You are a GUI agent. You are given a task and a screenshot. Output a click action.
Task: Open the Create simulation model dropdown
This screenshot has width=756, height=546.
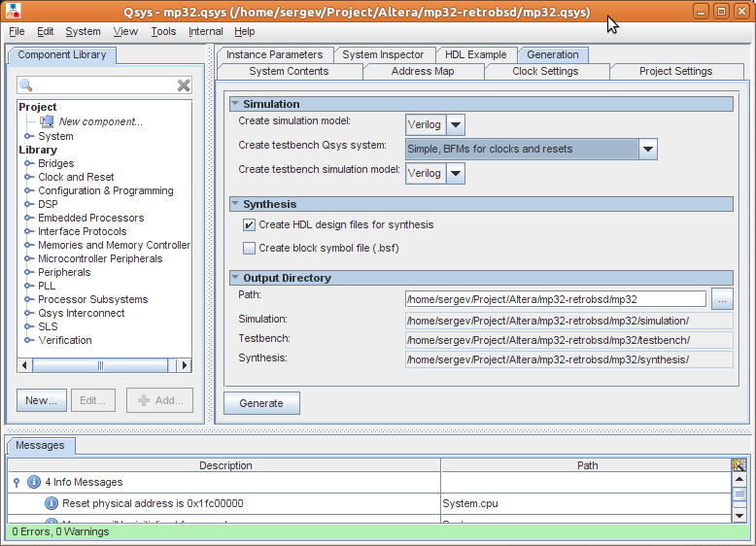click(455, 124)
